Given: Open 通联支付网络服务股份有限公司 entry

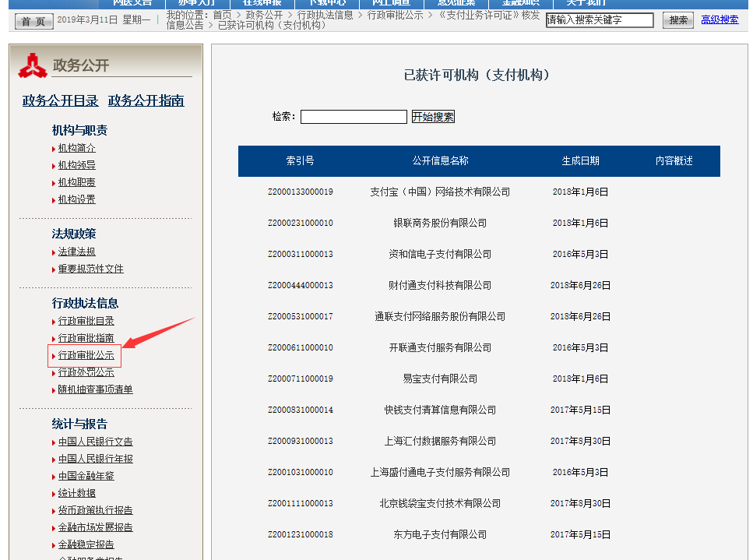Looking at the screenshot, I should [x=441, y=316].
